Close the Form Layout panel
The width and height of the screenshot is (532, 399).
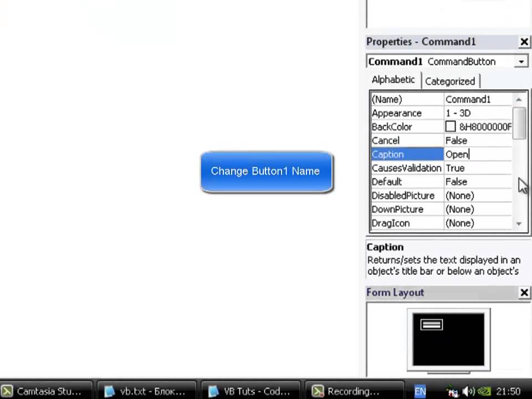pos(524,293)
